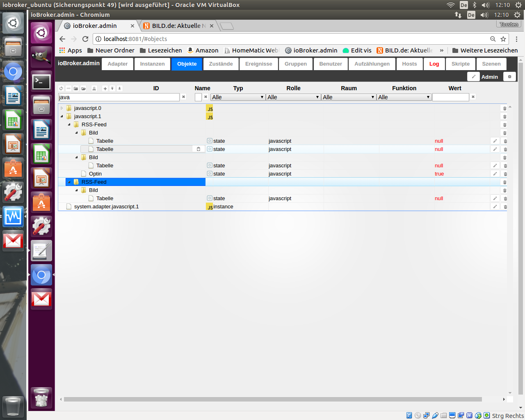This screenshot has height=420, width=525.
Task: Expand the javascript.0 tree node
Action: point(62,108)
